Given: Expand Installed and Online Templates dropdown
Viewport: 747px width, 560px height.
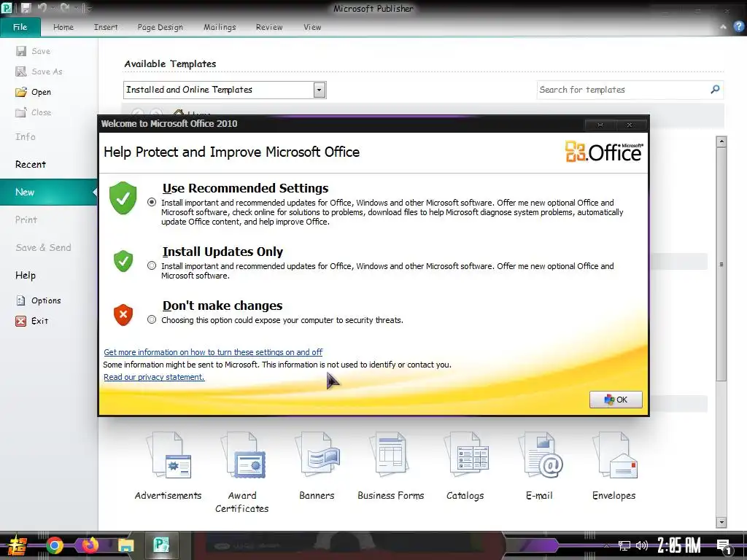Looking at the screenshot, I should [320, 90].
